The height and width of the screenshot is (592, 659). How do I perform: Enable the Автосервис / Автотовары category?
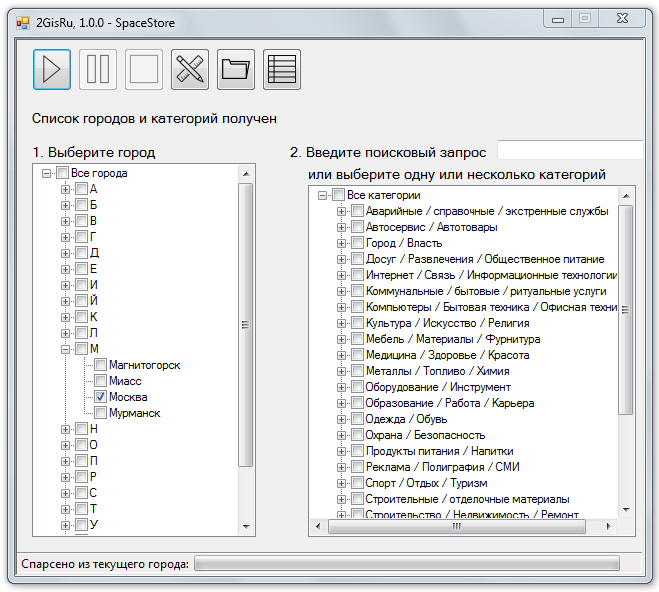(x=357, y=227)
